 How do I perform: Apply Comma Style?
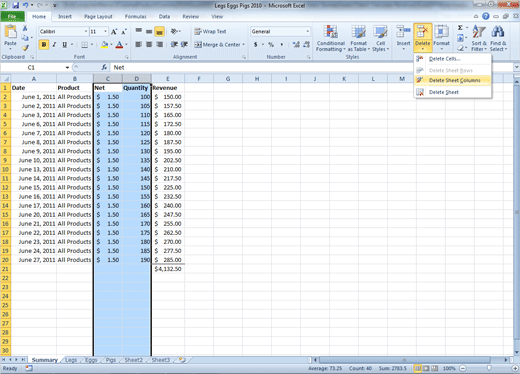282,44
